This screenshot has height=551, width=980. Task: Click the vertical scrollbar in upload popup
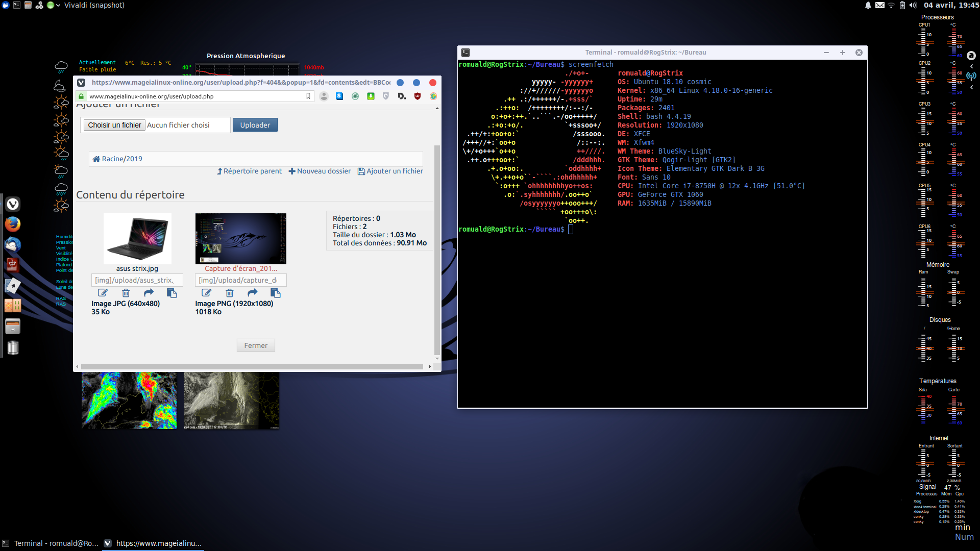tap(437, 249)
